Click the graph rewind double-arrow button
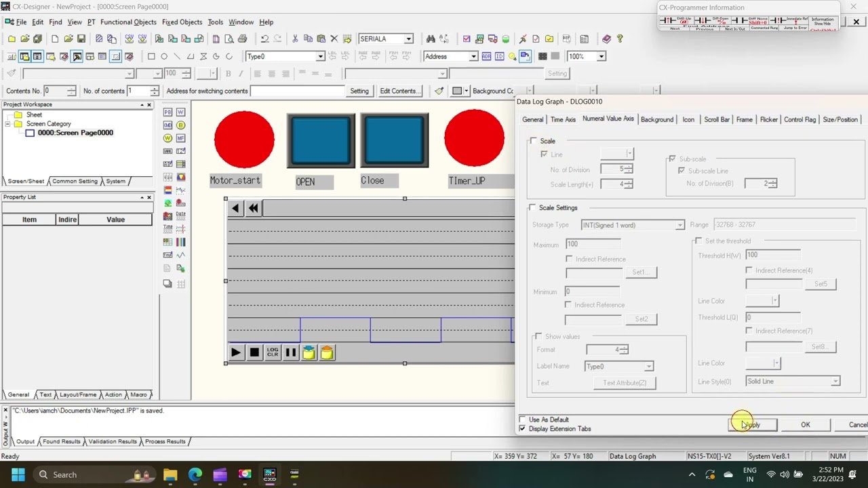The height and width of the screenshot is (488, 868). coord(253,209)
